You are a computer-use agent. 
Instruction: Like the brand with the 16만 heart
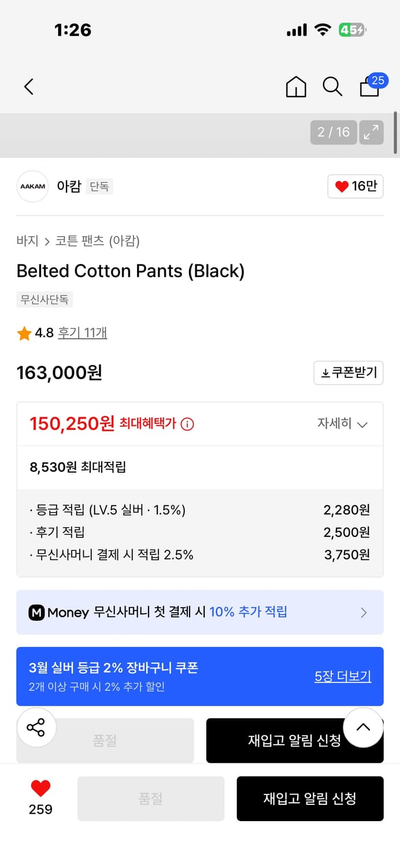[355, 186]
